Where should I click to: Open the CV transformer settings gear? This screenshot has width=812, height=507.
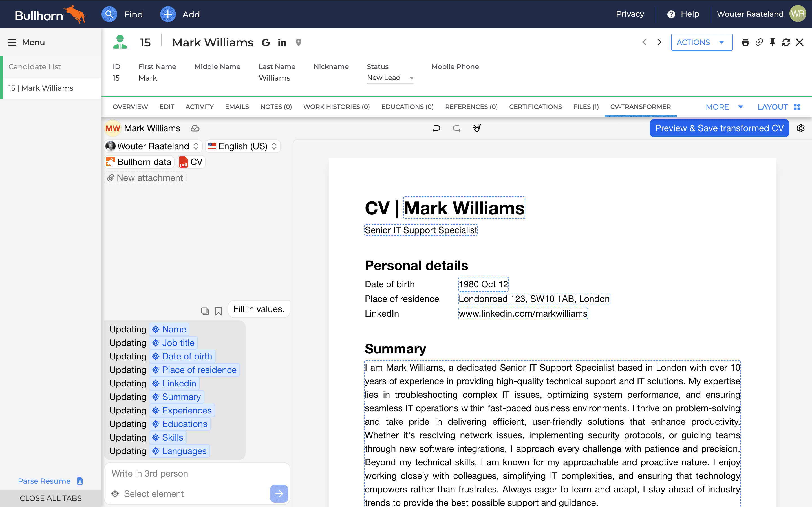801,128
